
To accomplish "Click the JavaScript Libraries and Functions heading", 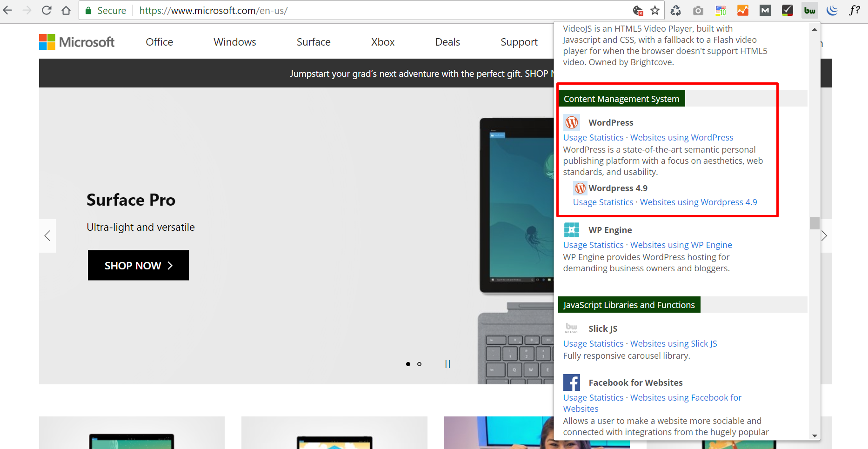I will 629,305.
